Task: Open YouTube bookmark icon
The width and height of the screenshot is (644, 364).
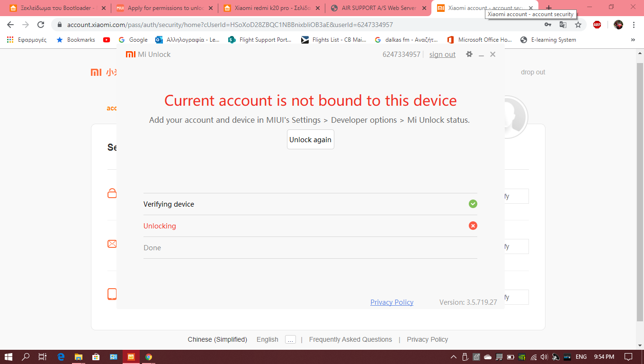Action: (x=107, y=40)
